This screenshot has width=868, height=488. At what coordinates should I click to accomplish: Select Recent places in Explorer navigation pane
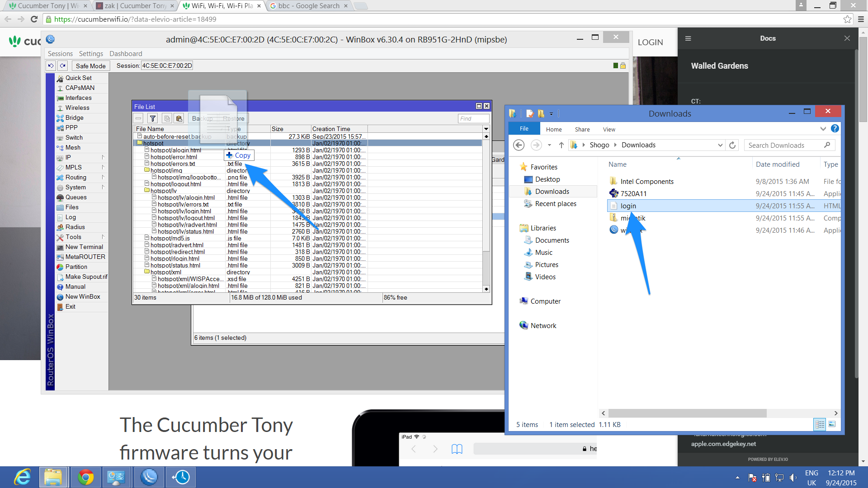555,204
